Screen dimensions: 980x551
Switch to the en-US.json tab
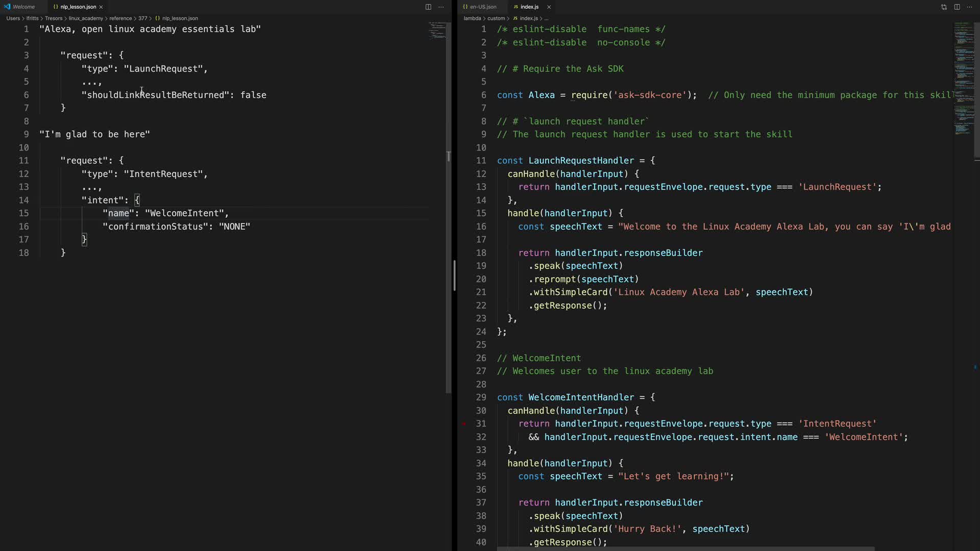click(483, 7)
